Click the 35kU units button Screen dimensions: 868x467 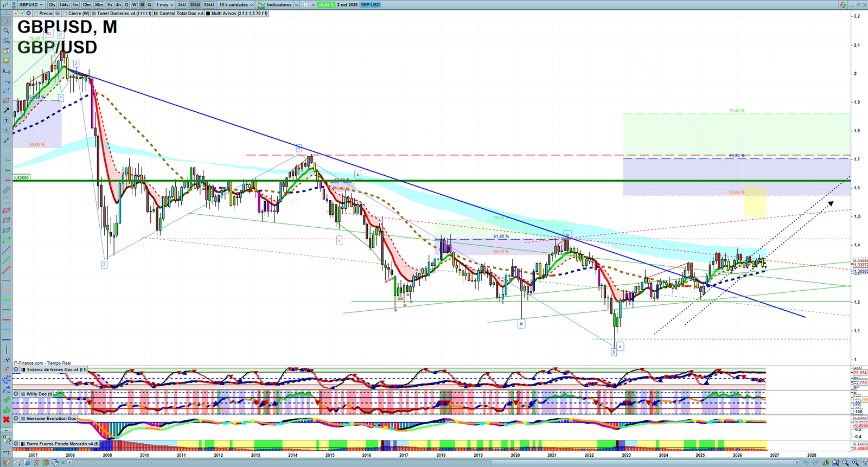click(x=209, y=5)
